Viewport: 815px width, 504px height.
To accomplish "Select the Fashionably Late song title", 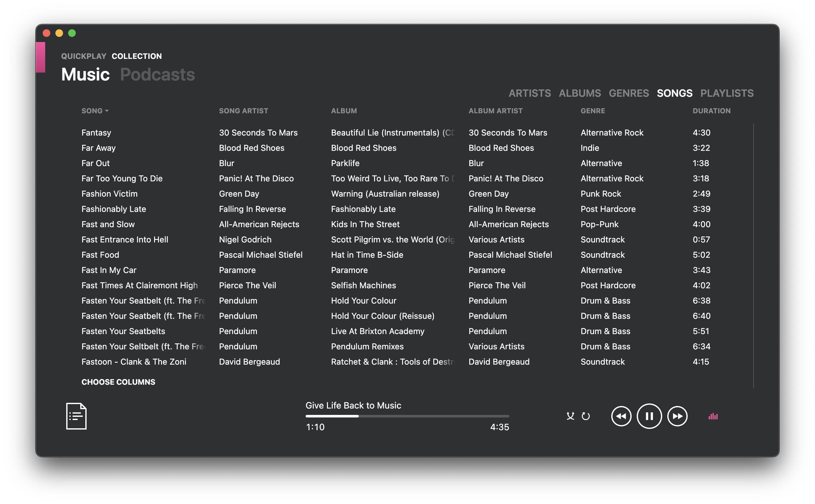I will pyautogui.click(x=114, y=209).
